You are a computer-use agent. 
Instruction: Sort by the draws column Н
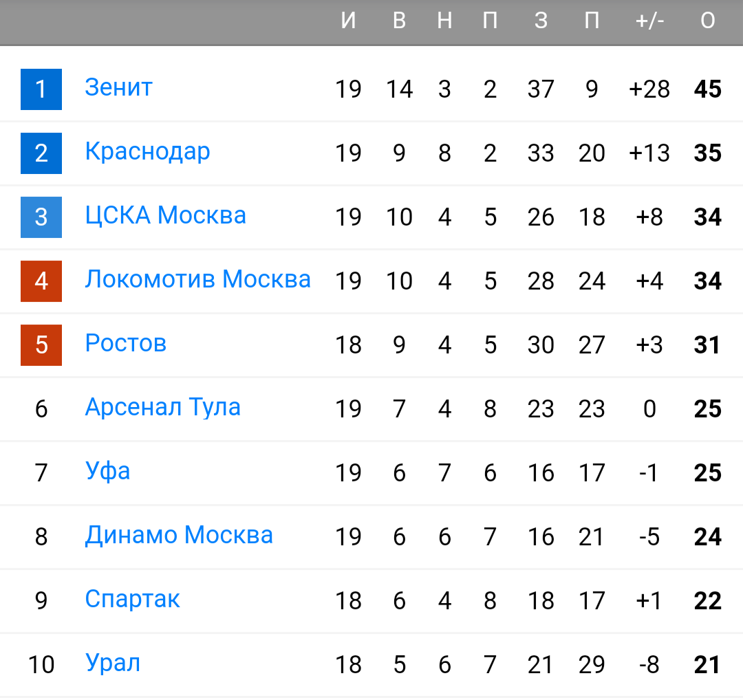444,21
